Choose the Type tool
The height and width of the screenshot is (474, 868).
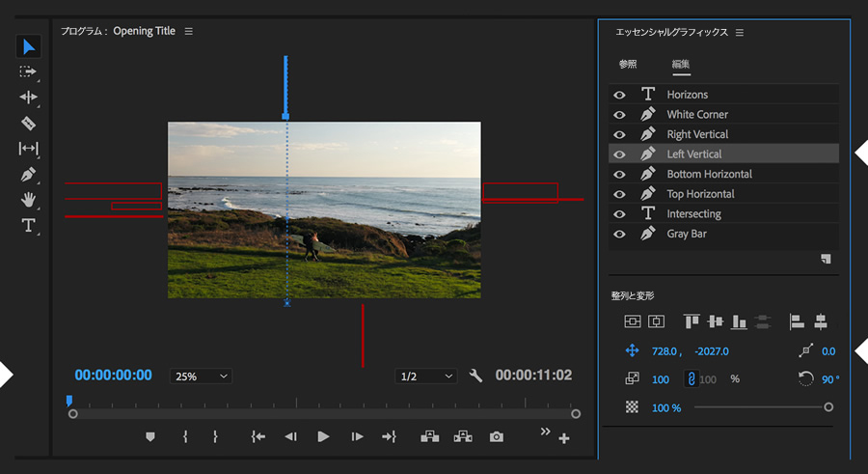[x=29, y=226]
